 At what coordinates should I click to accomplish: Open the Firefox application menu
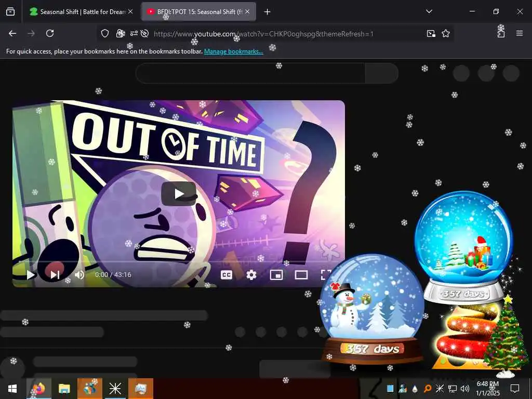(x=519, y=33)
